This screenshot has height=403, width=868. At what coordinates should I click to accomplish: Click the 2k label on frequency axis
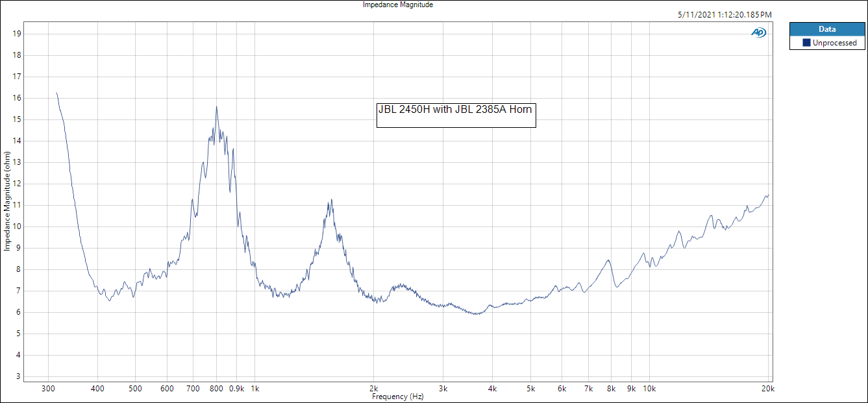(374, 389)
